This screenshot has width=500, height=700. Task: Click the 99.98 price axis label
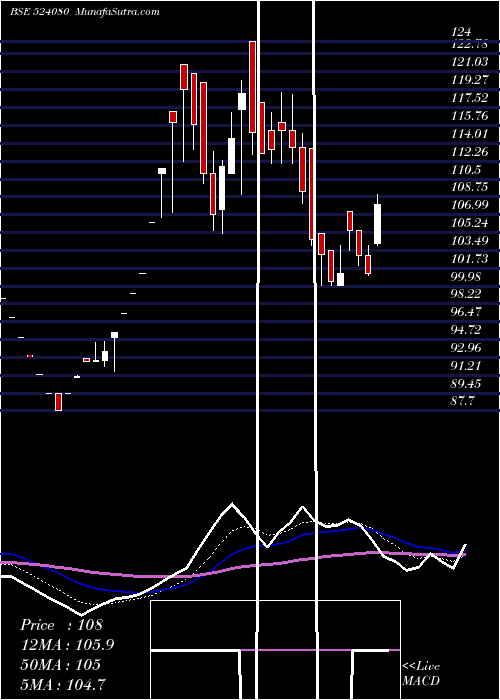click(466, 276)
